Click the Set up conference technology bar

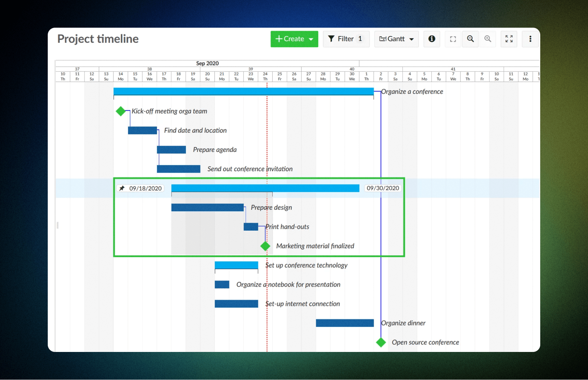click(x=237, y=266)
